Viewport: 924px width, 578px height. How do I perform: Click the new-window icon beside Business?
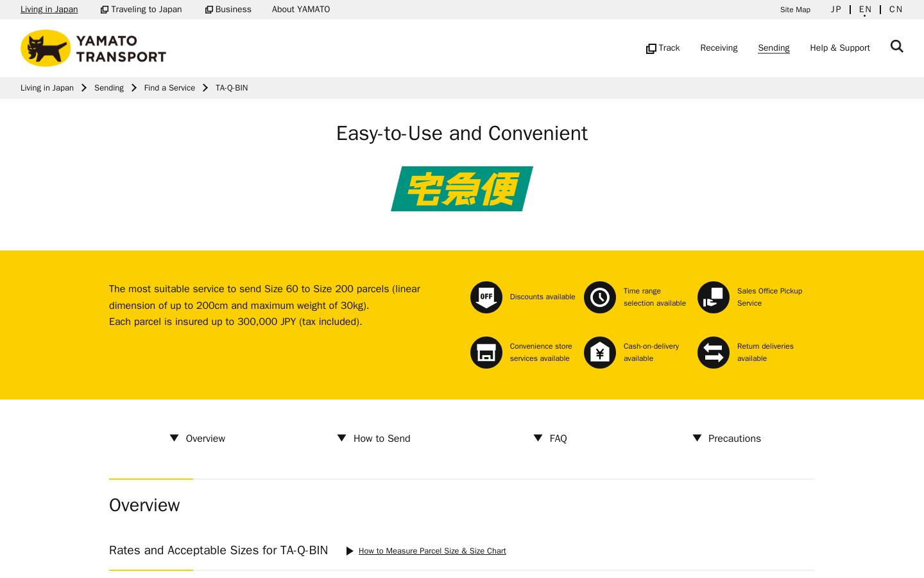(209, 10)
